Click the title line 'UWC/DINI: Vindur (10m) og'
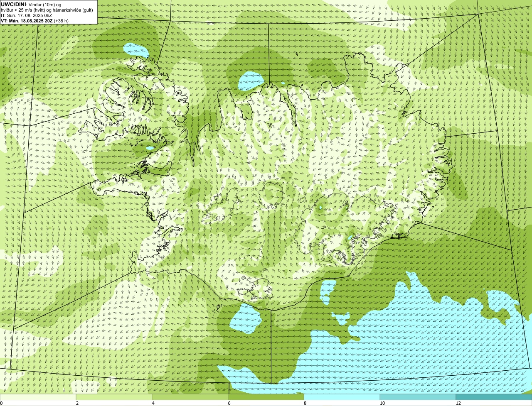Image resolution: width=532 pixels, height=406 pixels. [31, 4]
